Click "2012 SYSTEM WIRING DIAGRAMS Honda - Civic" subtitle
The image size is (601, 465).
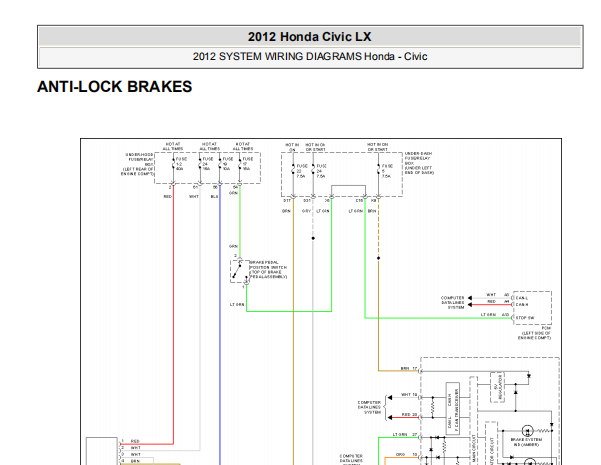[310, 56]
